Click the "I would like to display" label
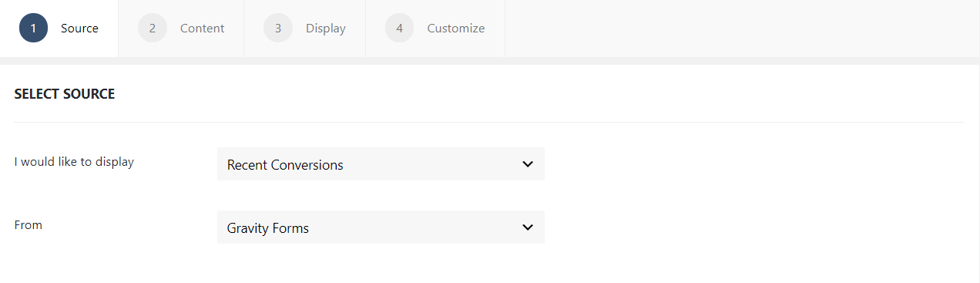 pos(74,162)
